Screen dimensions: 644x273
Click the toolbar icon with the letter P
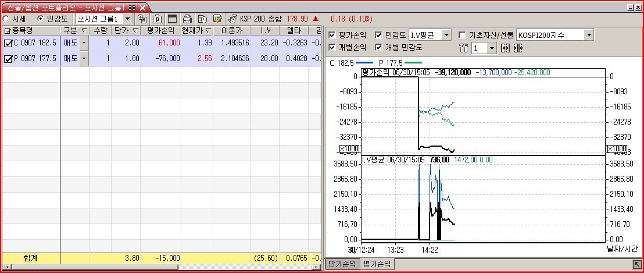click(x=157, y=19)
